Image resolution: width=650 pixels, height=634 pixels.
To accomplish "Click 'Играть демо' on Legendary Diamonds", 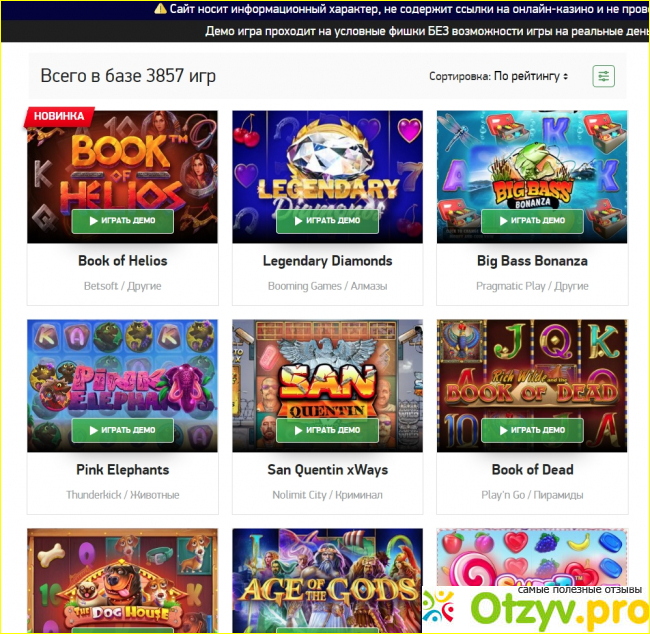I will [x=327, y=221].
